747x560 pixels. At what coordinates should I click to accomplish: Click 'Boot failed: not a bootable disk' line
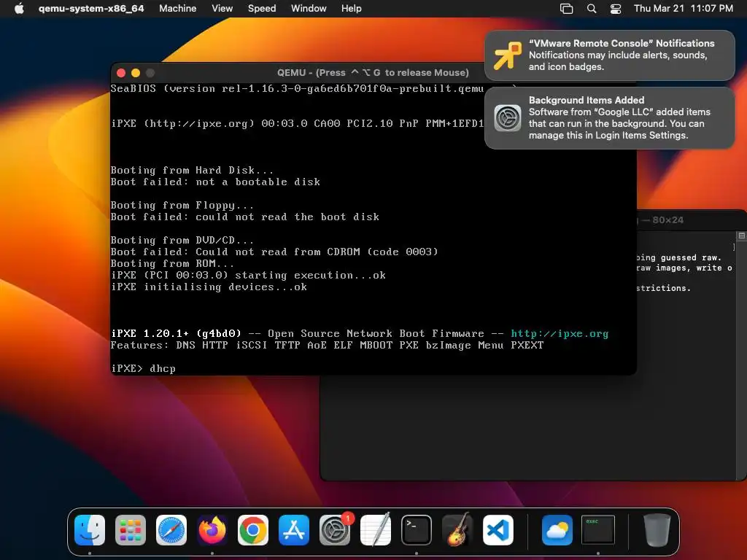click(215, 182)
